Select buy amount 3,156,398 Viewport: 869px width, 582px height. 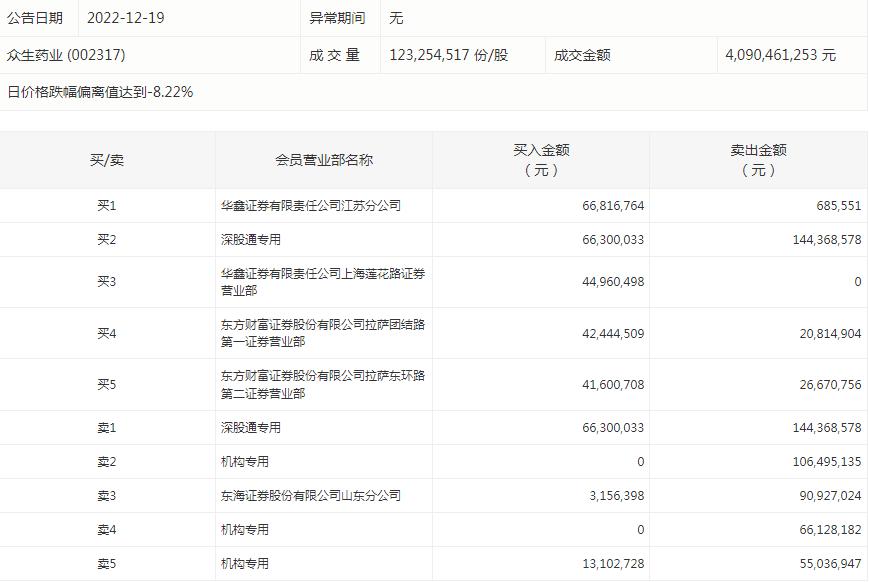[x=616, y=496]
